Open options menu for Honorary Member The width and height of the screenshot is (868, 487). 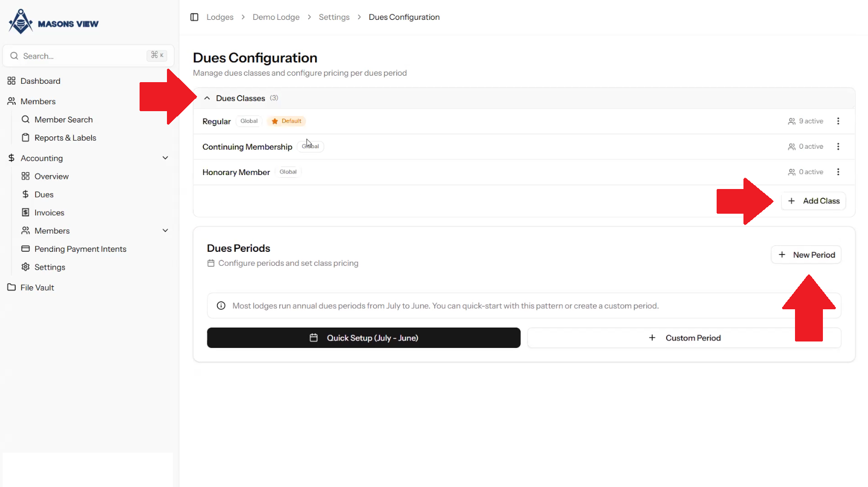point(838,172)
